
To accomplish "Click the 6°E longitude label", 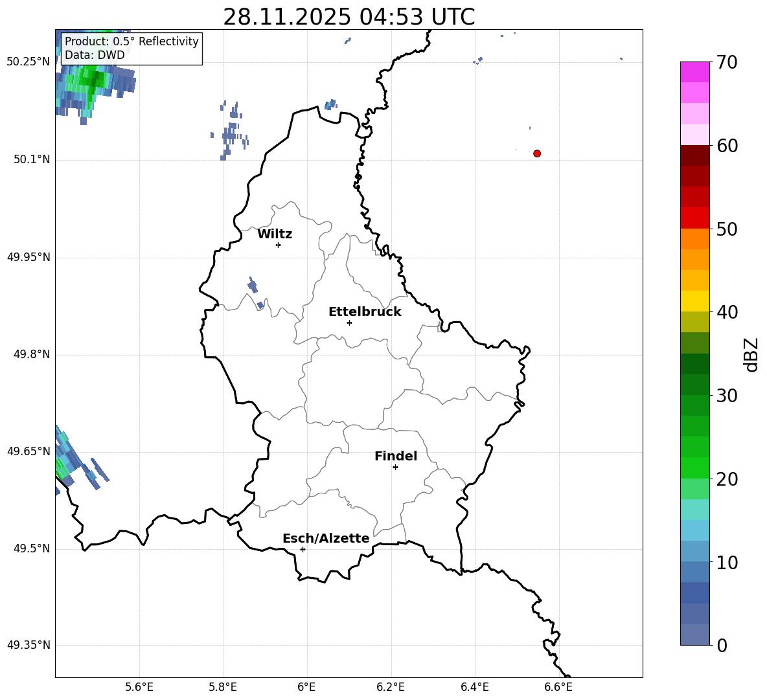I will coord(306,687).
